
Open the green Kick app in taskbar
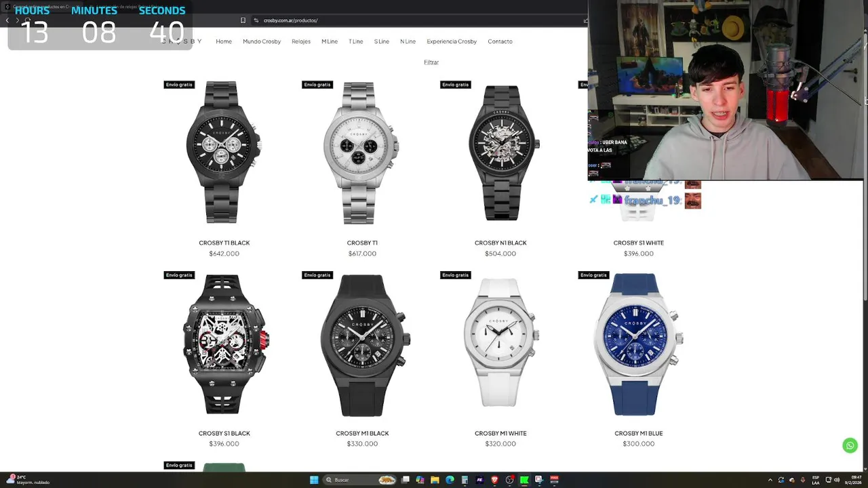[x=524, y=480]
